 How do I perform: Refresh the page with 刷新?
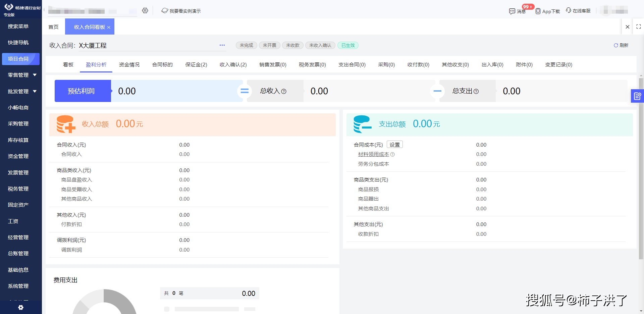point(621,45)
